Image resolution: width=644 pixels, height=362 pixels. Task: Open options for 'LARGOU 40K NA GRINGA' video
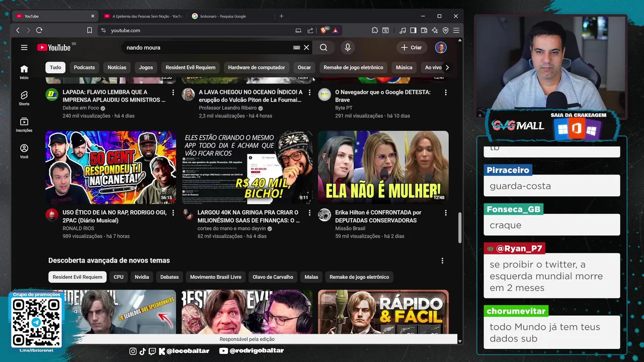(309, 213)
